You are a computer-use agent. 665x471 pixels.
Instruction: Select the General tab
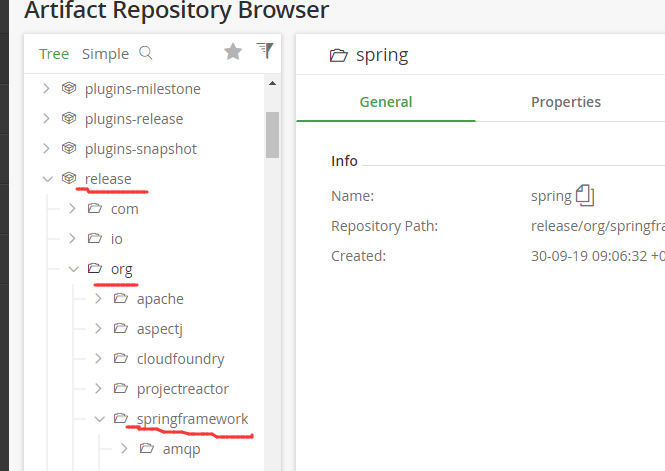point(386,102)
